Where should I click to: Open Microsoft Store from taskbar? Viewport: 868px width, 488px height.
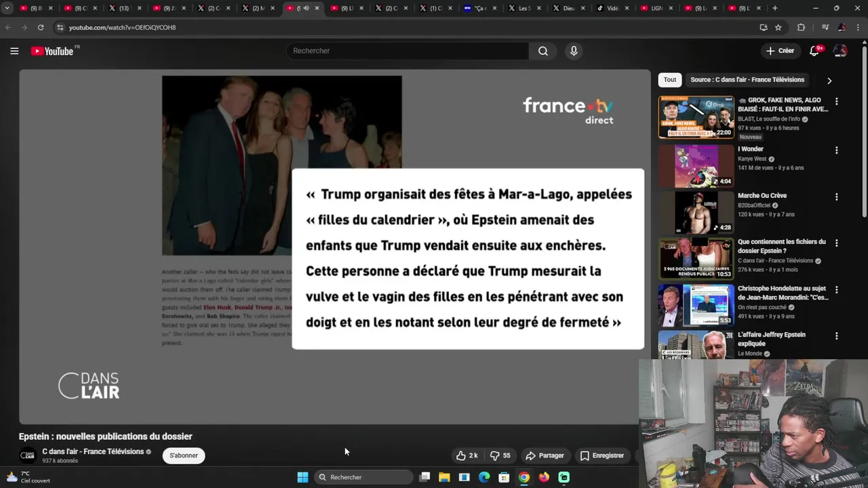coord(504,477)
